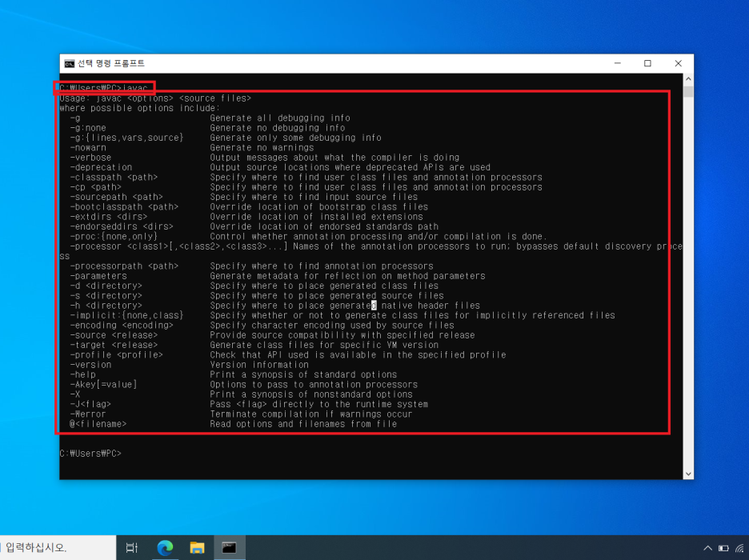Click the '-bootclasspath <path>' option text
The width and height of the screenshot is (749, 560).
[124, 206]
